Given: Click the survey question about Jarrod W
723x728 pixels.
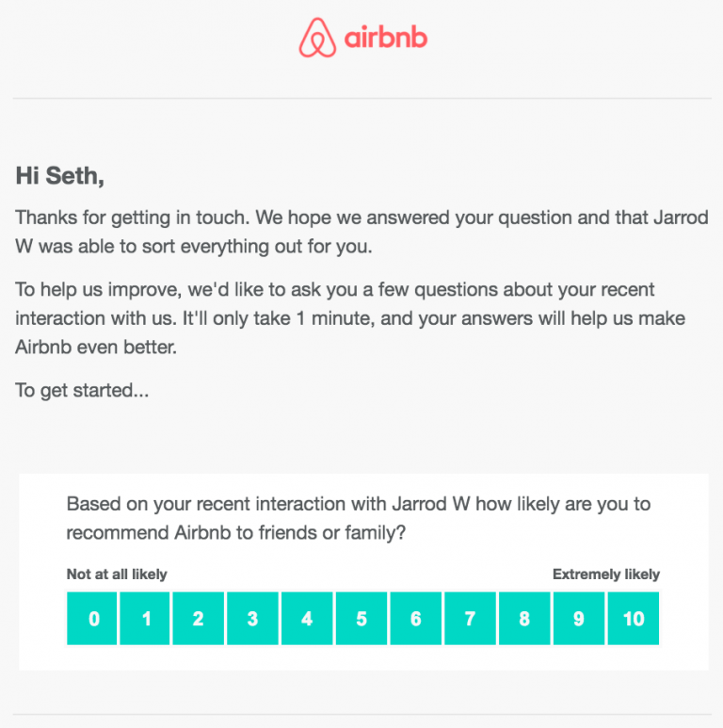Looking at the screenshot, I should [358, 518].
